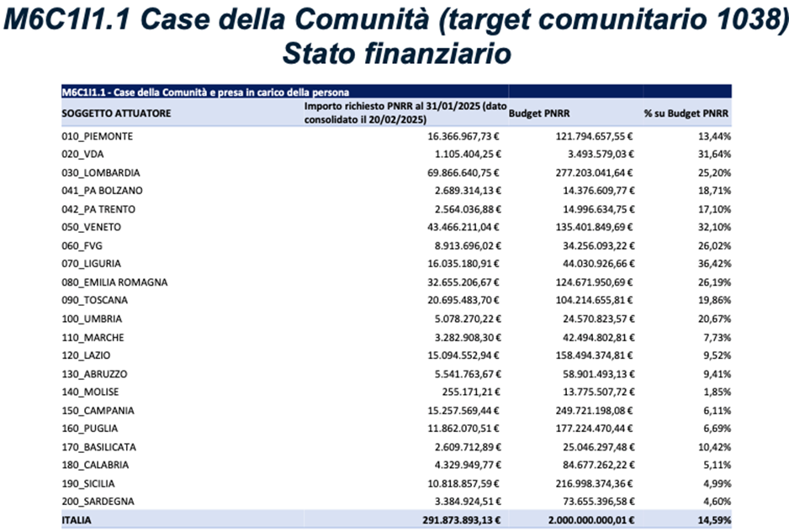789x532 pixels.
Task: Click Sicilia's 4,99% percentage cell
Action: click(716, 482)
